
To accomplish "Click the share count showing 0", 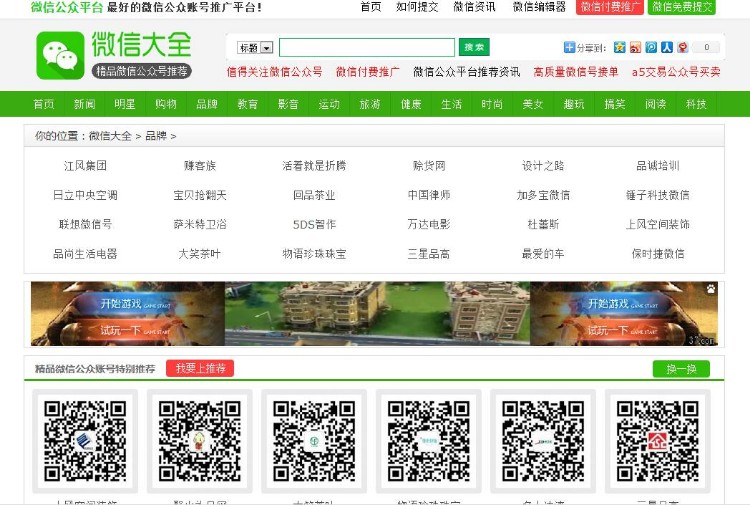I will [x=706, y=47].
